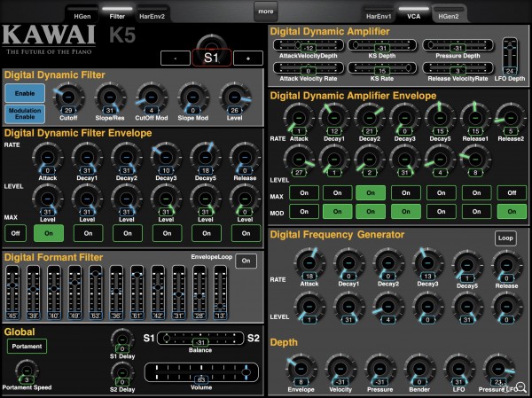This screenshot has height=398, width=532.
Task: Click the magnifier zoom icon in corner
Action: [520, 386]
